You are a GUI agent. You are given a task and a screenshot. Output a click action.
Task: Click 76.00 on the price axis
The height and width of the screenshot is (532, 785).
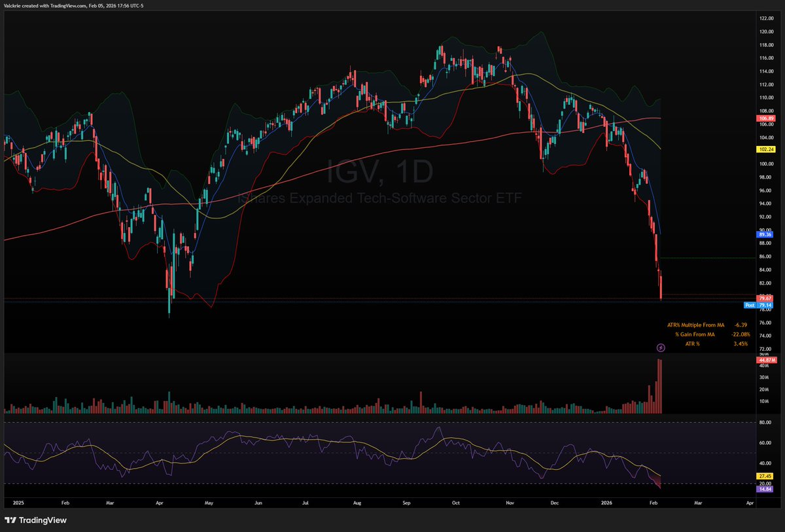766,323
